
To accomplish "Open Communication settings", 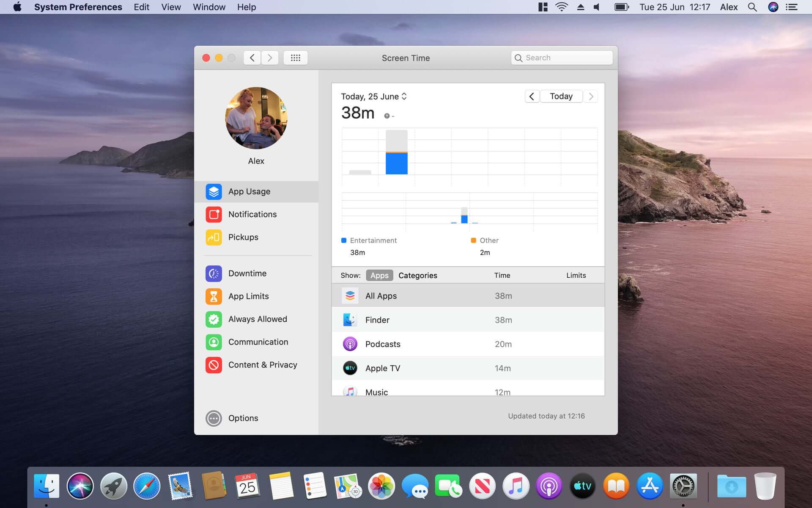I will (x=258, y=341).
